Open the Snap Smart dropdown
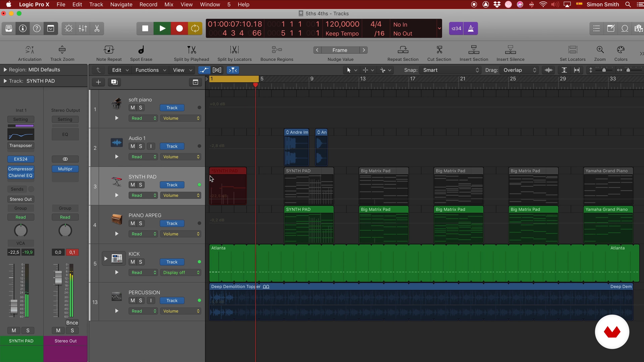Screen dimensions: 644x362 pyautogui.click(x=450, y=70)
